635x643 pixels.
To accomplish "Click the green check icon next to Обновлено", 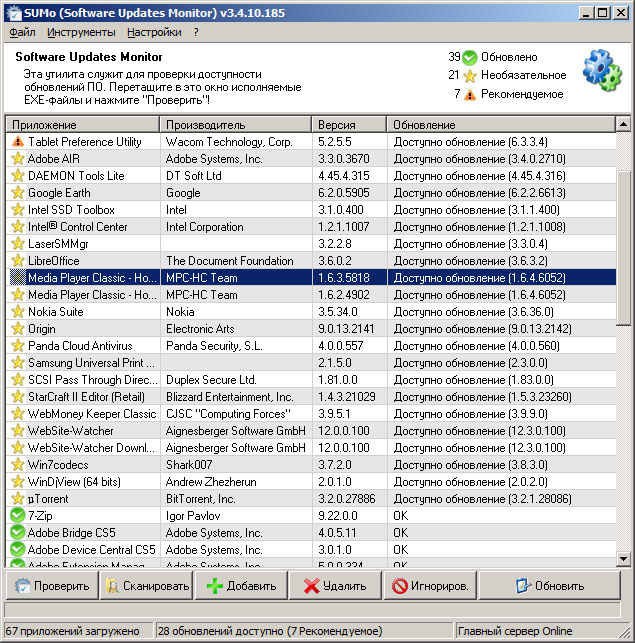I will [470, 58].
